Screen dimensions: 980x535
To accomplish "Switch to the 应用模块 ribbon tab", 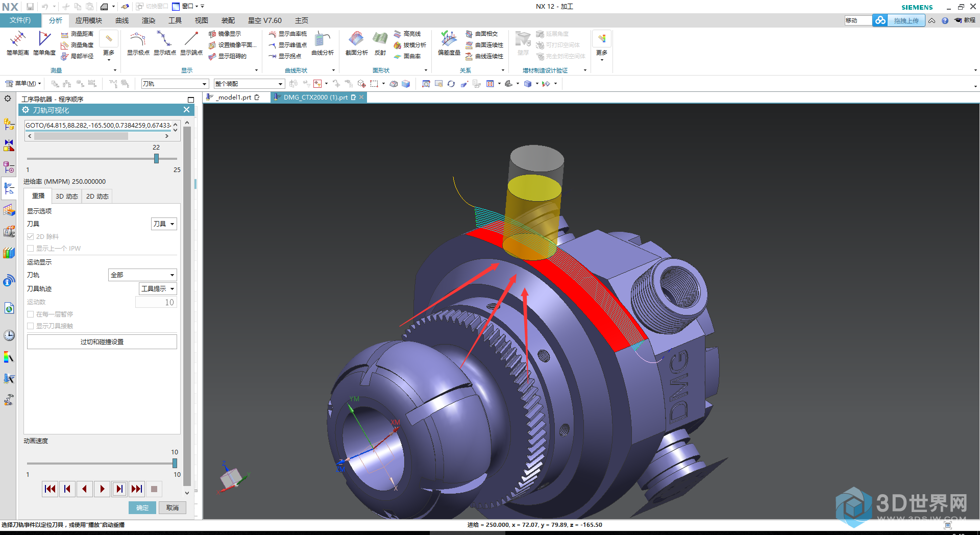I will (89, 20).
